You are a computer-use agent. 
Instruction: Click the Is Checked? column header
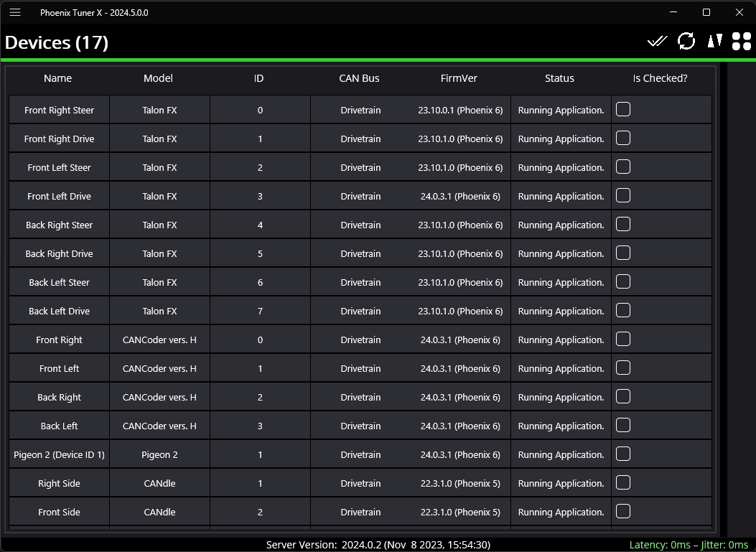click(660, 78)
